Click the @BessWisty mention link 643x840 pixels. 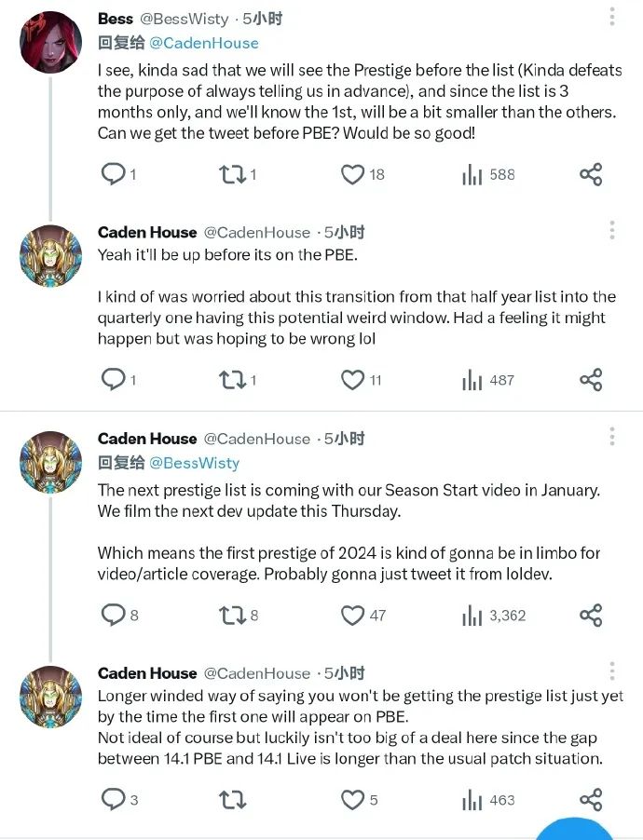click(x=194, y=463)
